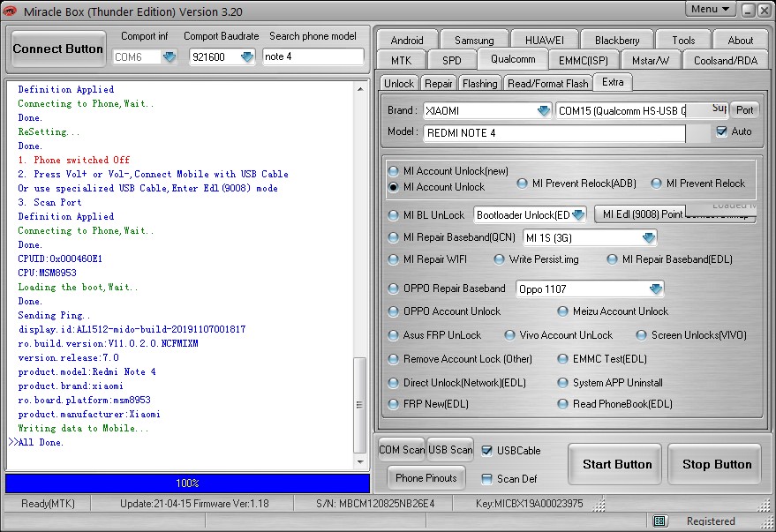
Task: Switch to the SPD tab
Action: pyautogui.click(x=452, y=60)
